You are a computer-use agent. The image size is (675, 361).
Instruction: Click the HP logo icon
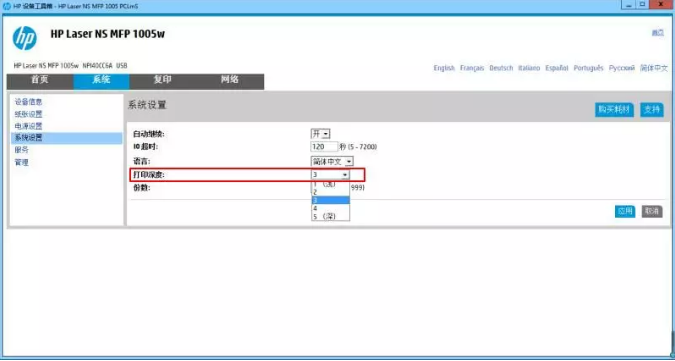coord(25,38)
